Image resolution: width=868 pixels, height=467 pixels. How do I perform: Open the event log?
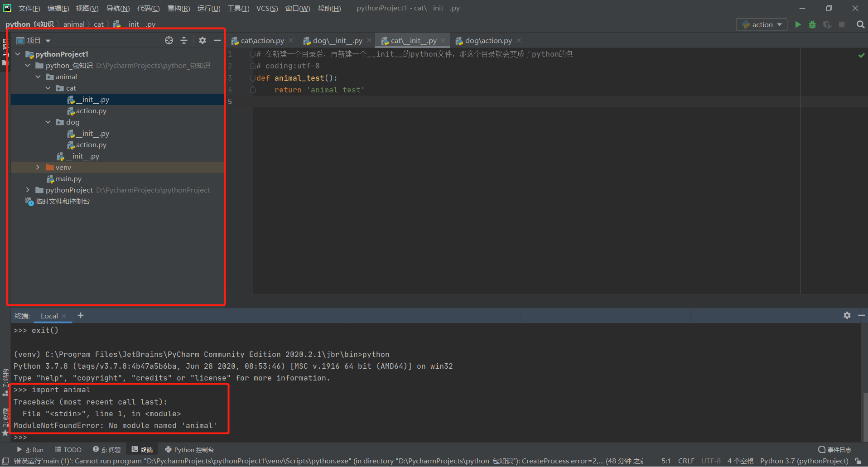834,450
